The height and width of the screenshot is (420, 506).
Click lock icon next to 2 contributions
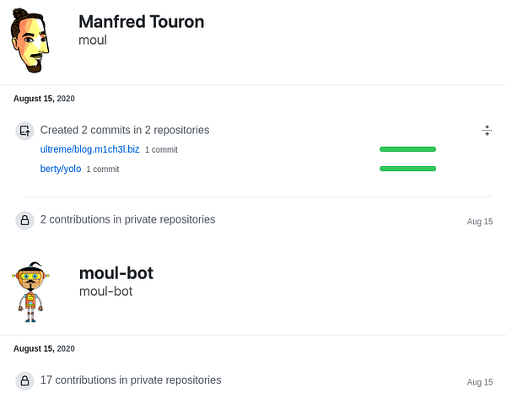[25, 220]
